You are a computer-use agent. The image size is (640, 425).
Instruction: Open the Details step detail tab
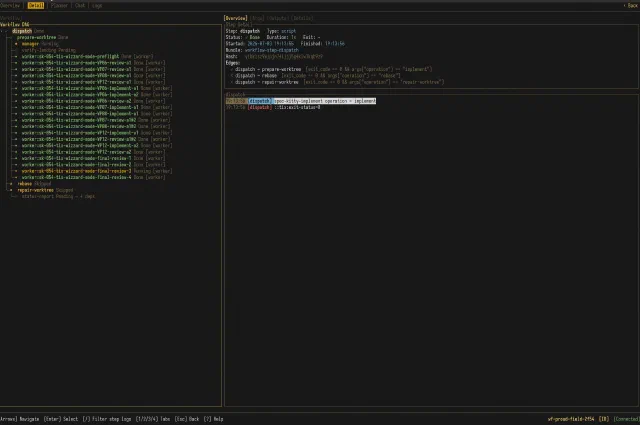click(x=302, y=18)
